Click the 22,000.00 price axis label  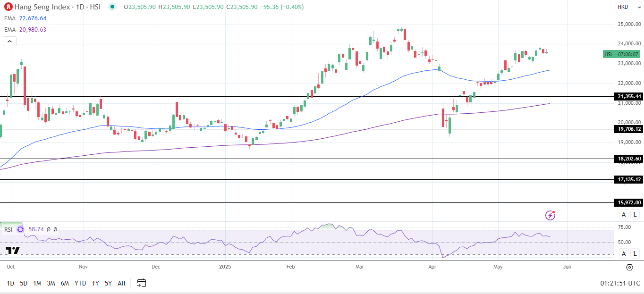pyautogui.click(x=629, y=84)
